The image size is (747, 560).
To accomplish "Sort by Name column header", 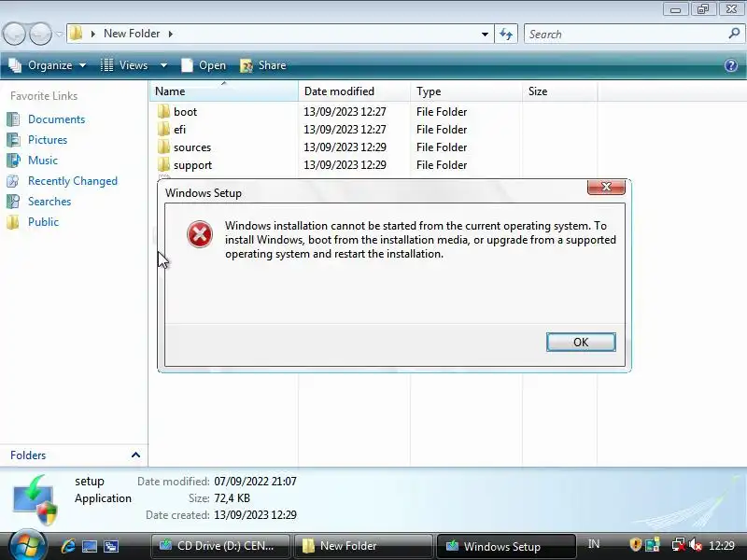I will click(x=224, y=91).
